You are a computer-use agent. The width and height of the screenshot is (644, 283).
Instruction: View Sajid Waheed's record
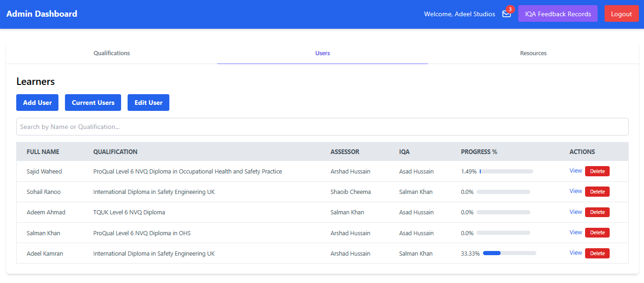pos(575,171)
